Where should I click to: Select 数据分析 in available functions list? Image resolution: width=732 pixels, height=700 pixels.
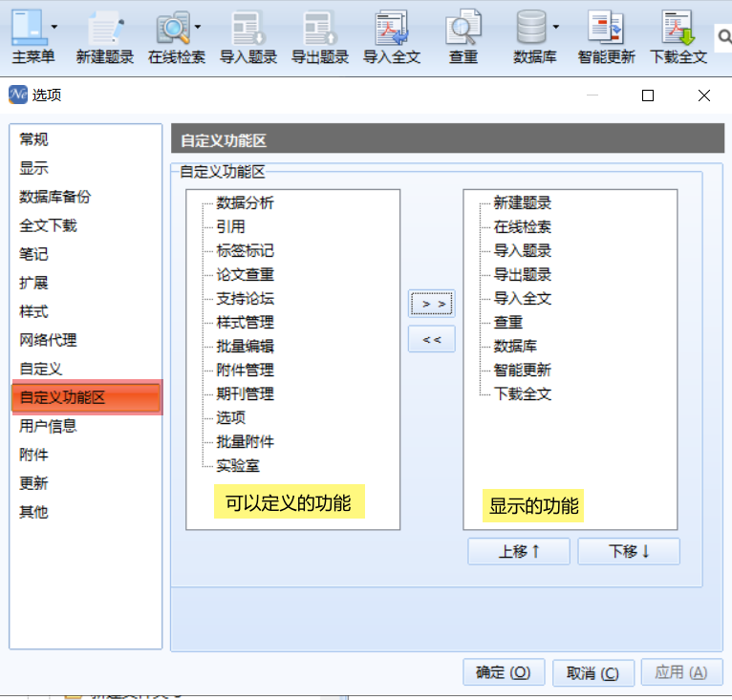tap(245, 203)
